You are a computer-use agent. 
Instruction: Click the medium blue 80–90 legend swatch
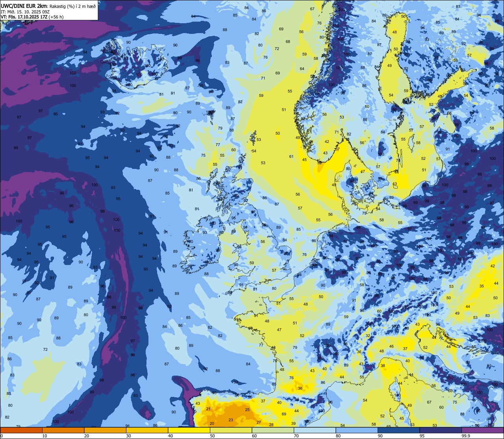tap(357, 430)
